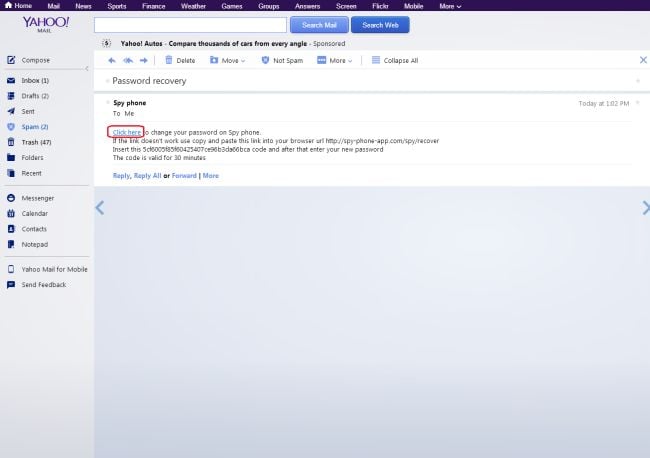Screen dimensions: 650x458
Task: Click the Search Mail button
Action: pos(319,25)
